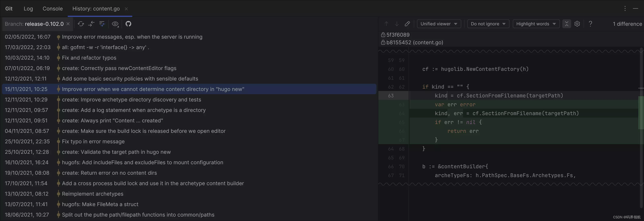Click the repository eye/view icon

[115, 24]
